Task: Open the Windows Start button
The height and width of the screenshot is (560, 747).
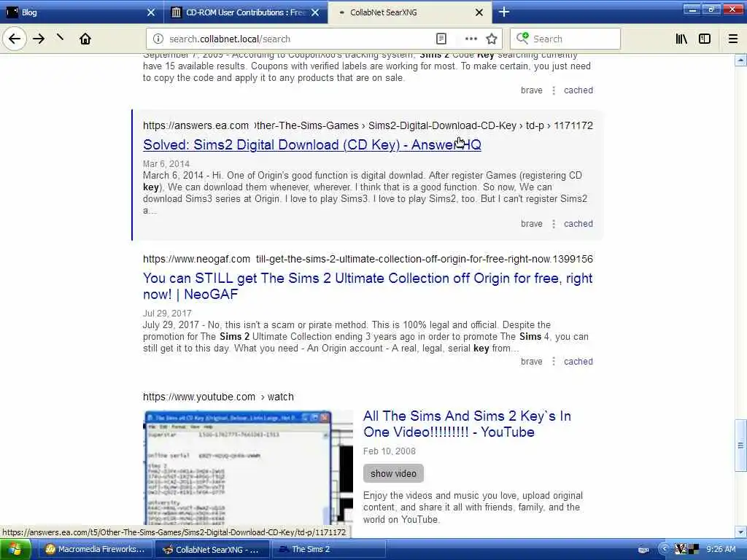Action: click(15, 550)
